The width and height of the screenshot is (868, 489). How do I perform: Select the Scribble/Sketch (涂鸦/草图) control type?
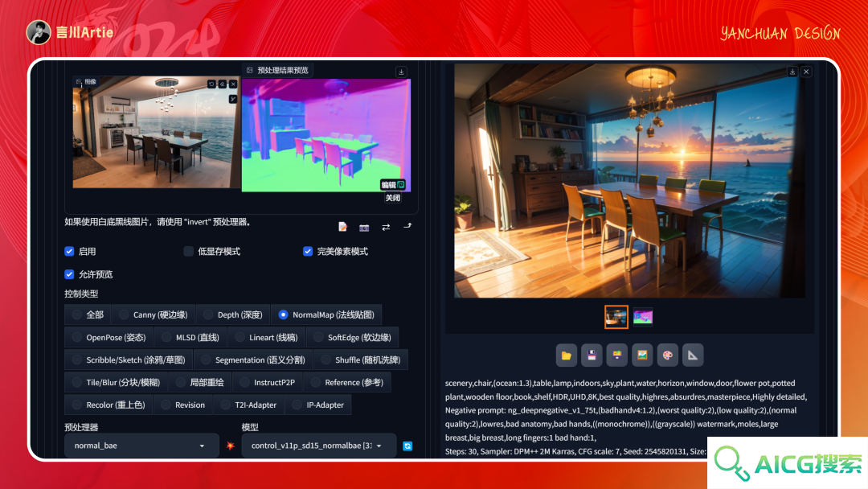click(129, 360)
